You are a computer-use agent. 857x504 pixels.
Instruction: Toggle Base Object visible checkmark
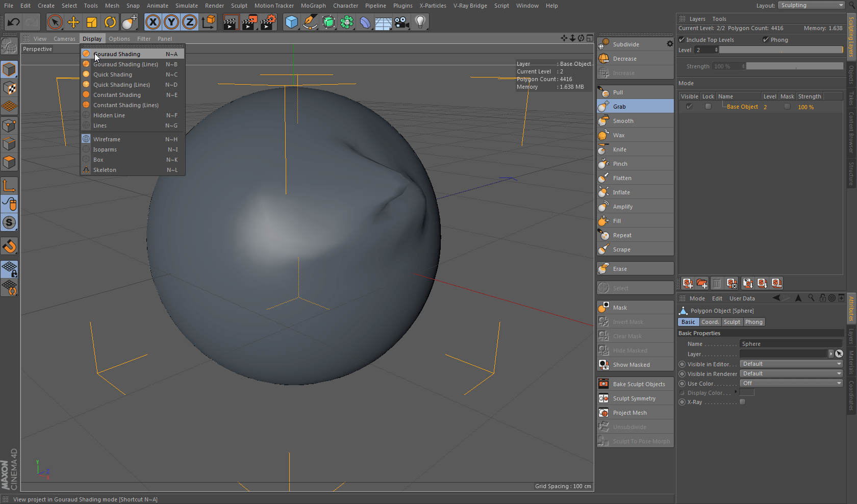[689, 107]
